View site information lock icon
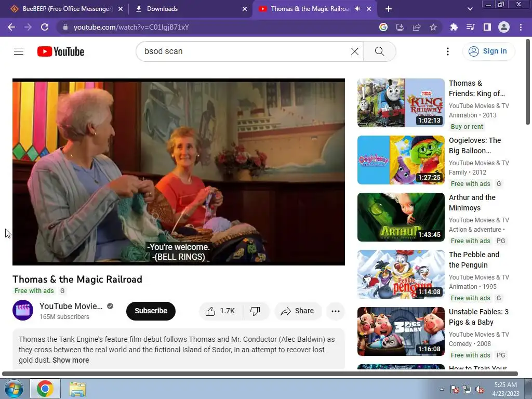Image resolution: width=532 pixels, height=399 pixels. pos(65,27)
